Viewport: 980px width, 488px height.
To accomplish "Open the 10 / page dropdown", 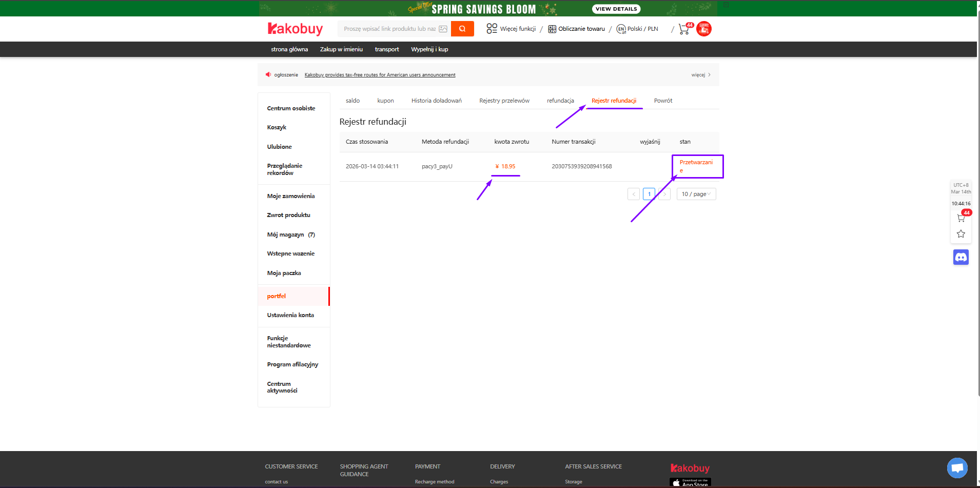I will [x=696, y=194].
